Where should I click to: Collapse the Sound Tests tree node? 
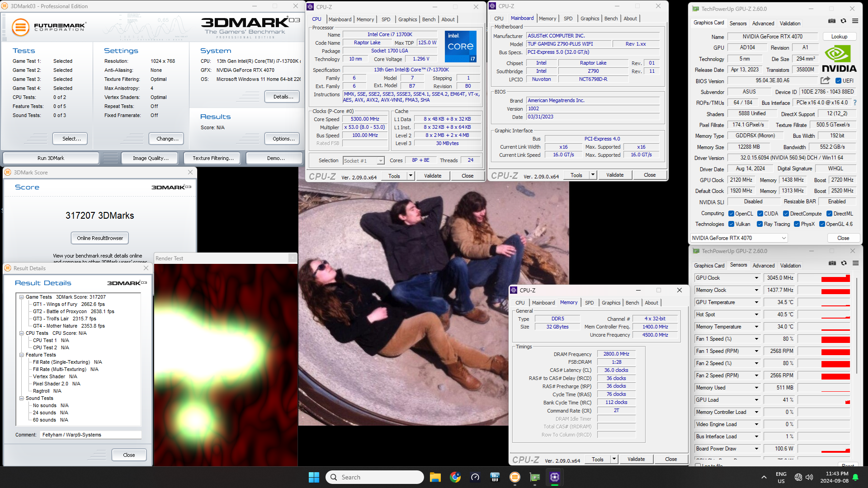coord(21,398)
